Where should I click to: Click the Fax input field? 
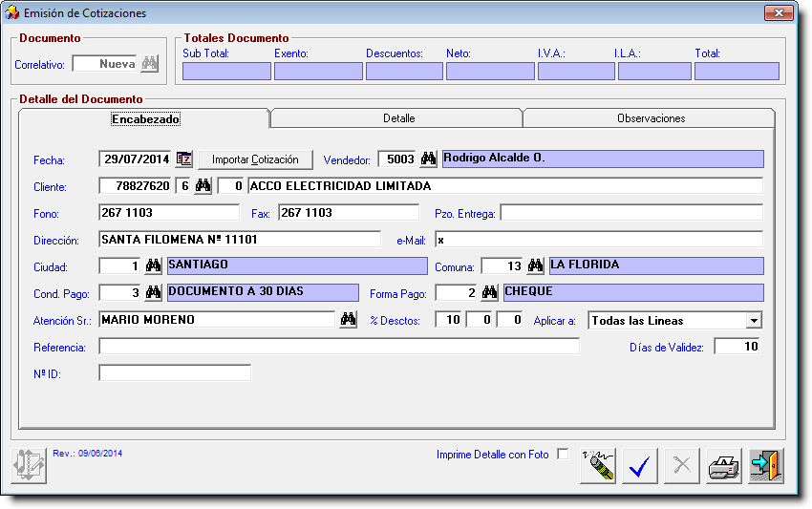click(x=349, y=212)
